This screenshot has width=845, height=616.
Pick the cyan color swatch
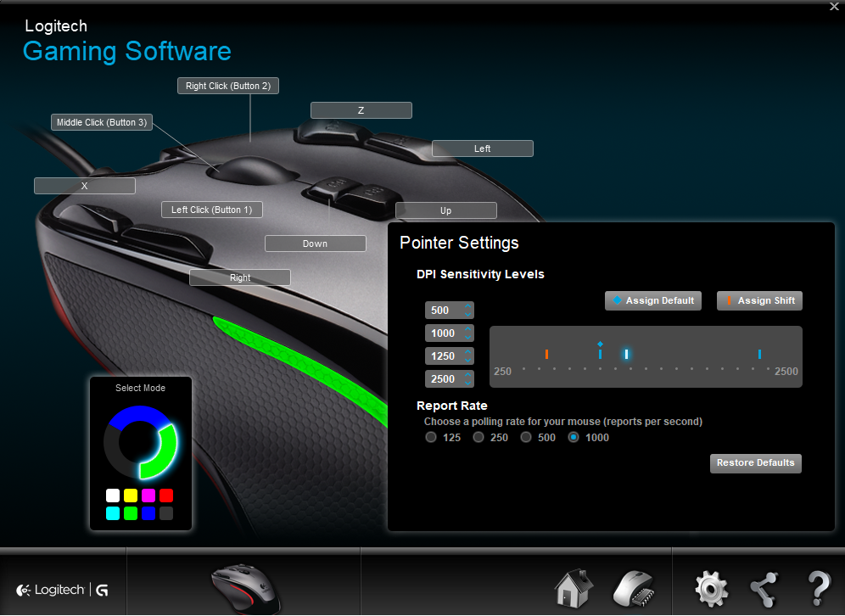point(113,513)
